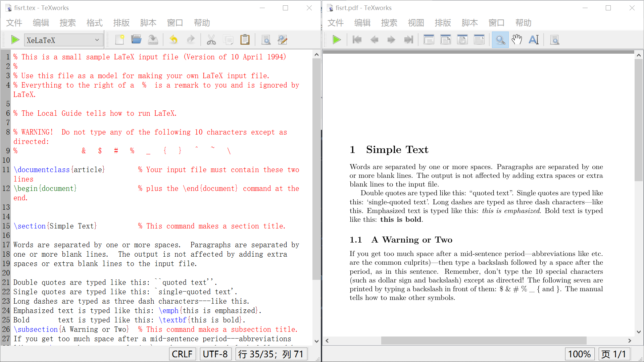The height and width of the screenshot is (362, 644).
Task: Switch on the text selection tool
Action: coord(534,40)
